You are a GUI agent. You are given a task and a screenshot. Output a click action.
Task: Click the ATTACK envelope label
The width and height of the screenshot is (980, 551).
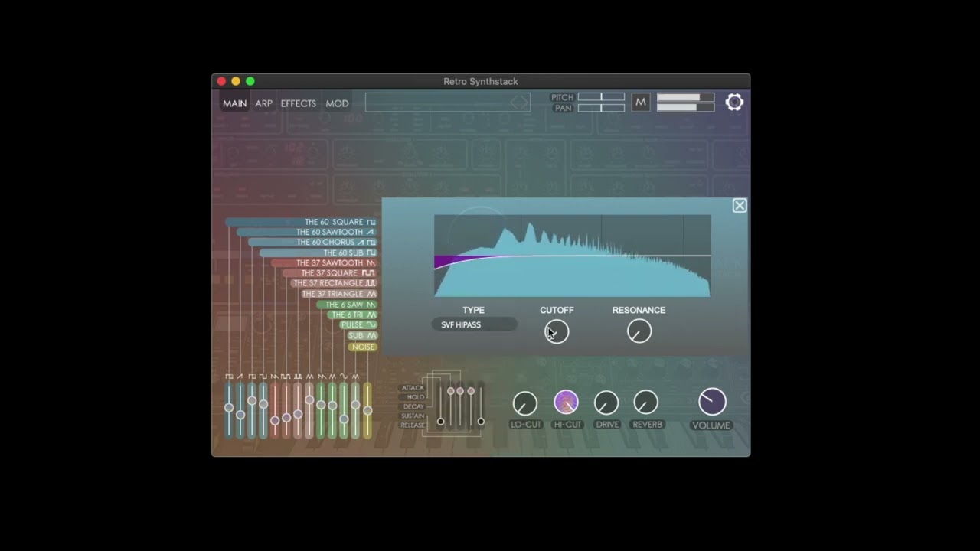point(413,388)
